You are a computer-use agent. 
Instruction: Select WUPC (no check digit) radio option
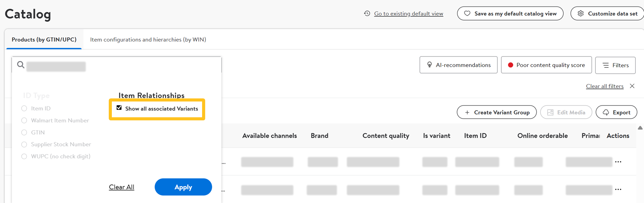click(24, 156)
